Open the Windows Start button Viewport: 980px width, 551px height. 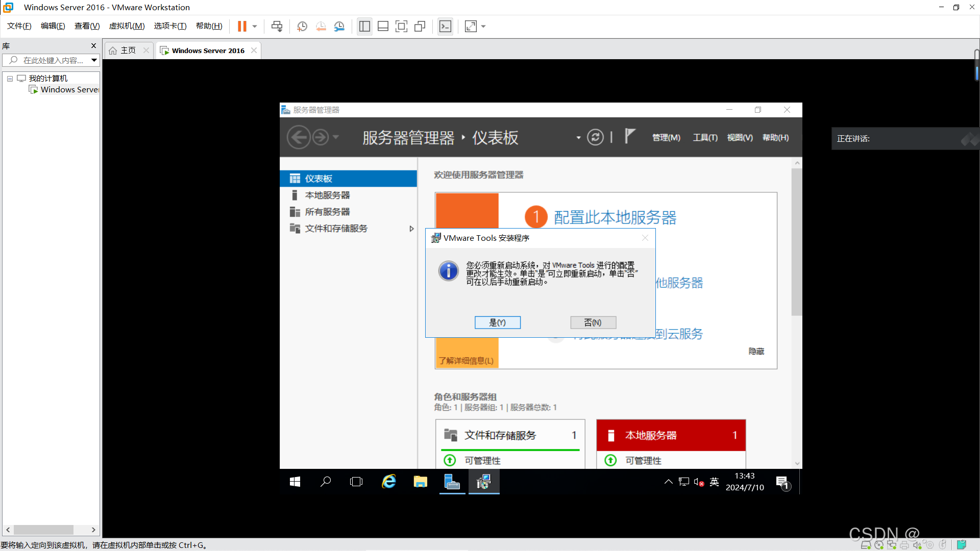coord(295,482)
